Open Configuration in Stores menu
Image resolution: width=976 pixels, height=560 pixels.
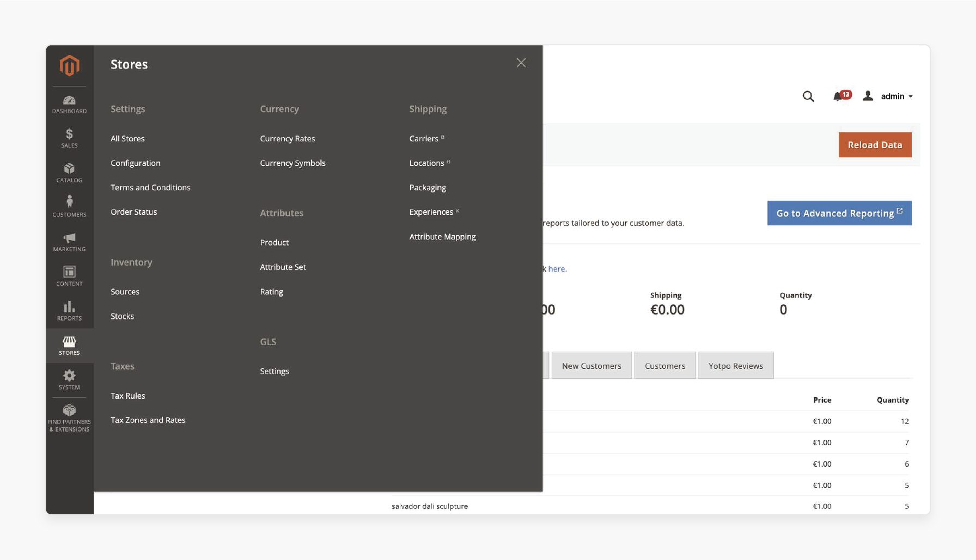click(136, 163)
